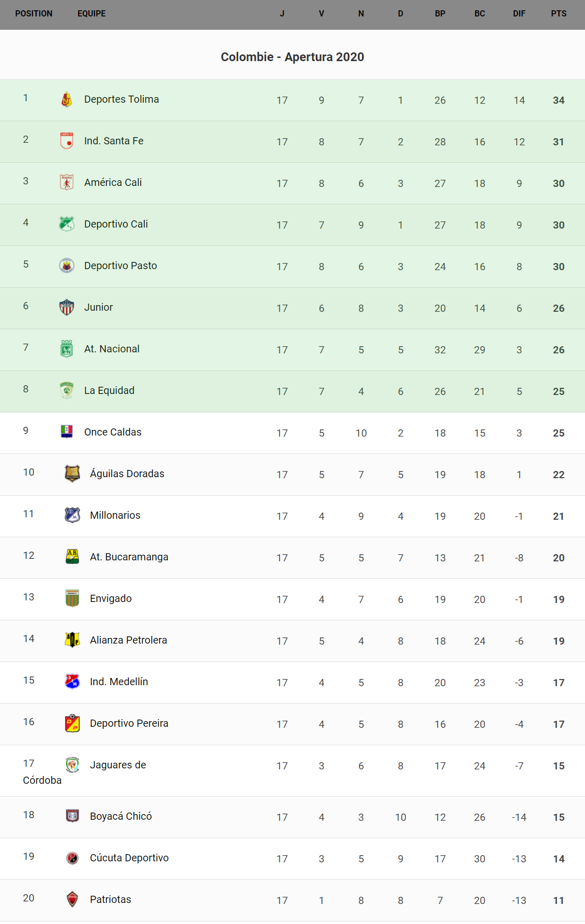Click the DIF column header
The image size is (585, 924).
[x=519, y=14]
